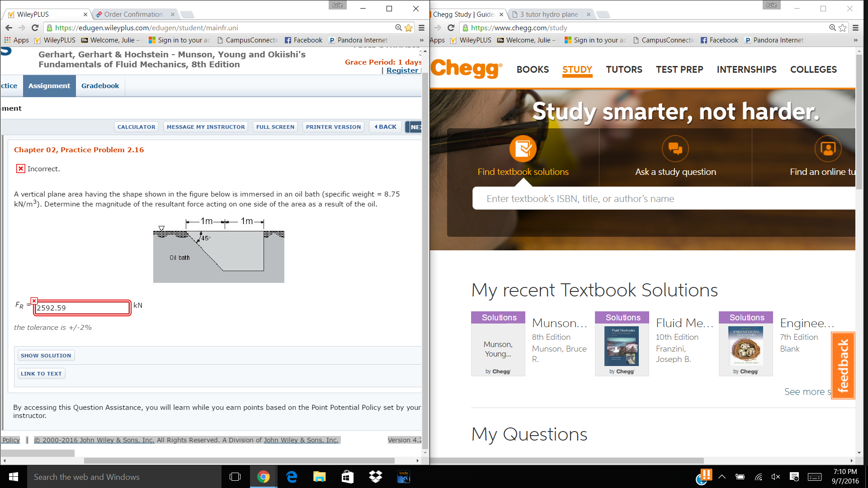Click MESSAGE MY INSTRUCTOR button

[206, 127]
